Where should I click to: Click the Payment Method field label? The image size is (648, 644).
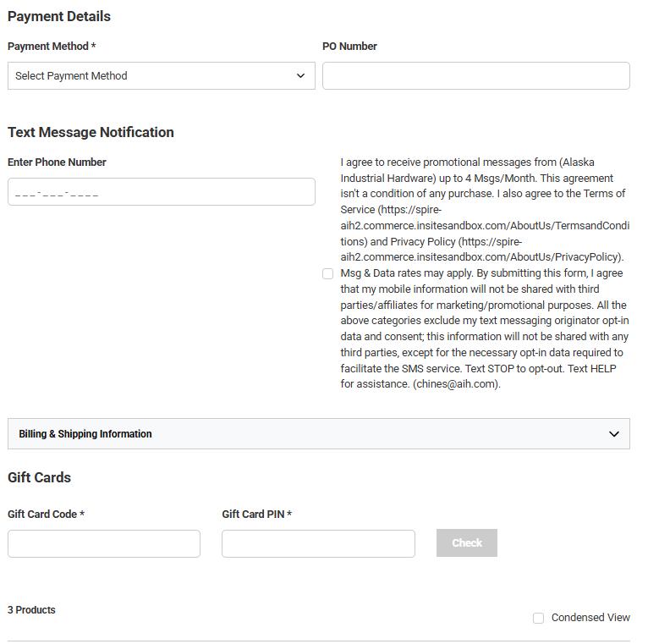[51, 47]
